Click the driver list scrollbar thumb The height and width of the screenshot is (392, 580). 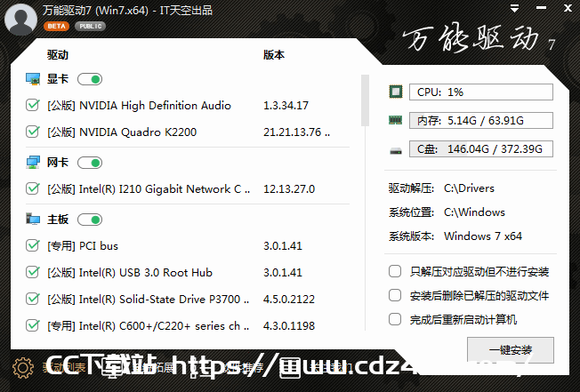365,100
